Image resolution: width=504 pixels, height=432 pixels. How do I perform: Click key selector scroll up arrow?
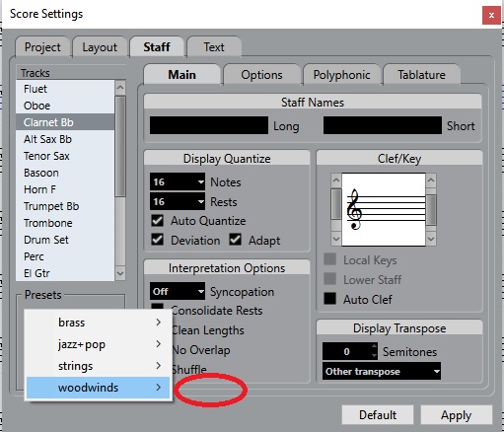pyautogui.click(x=431, y=180)
